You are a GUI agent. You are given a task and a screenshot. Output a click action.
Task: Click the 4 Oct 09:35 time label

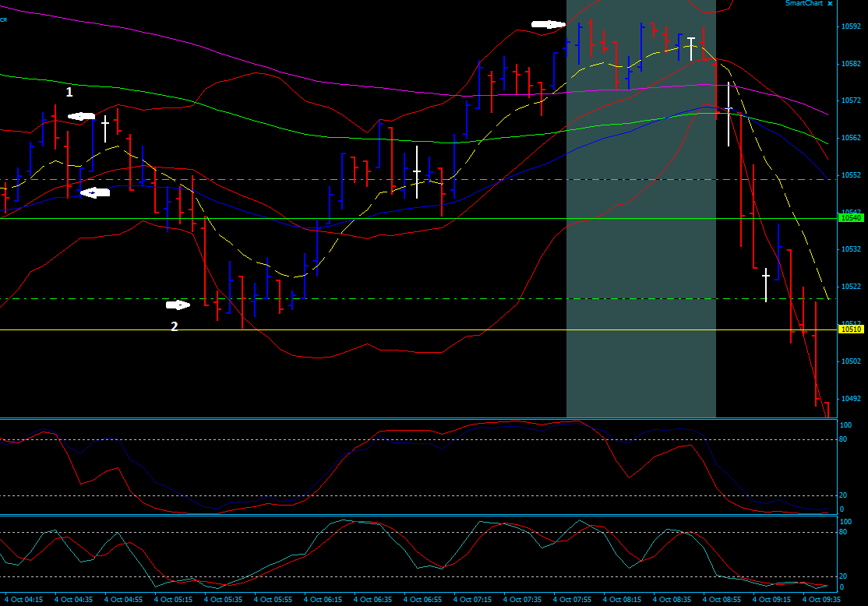coord(821,599)
